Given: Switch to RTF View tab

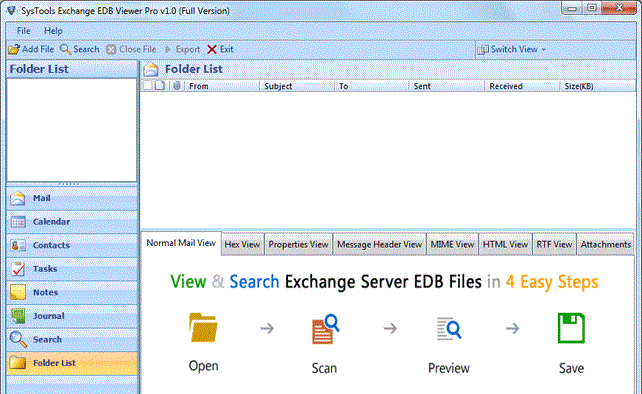Looking at the screenshot, I should pyautogui.click(x=554, y=245).
